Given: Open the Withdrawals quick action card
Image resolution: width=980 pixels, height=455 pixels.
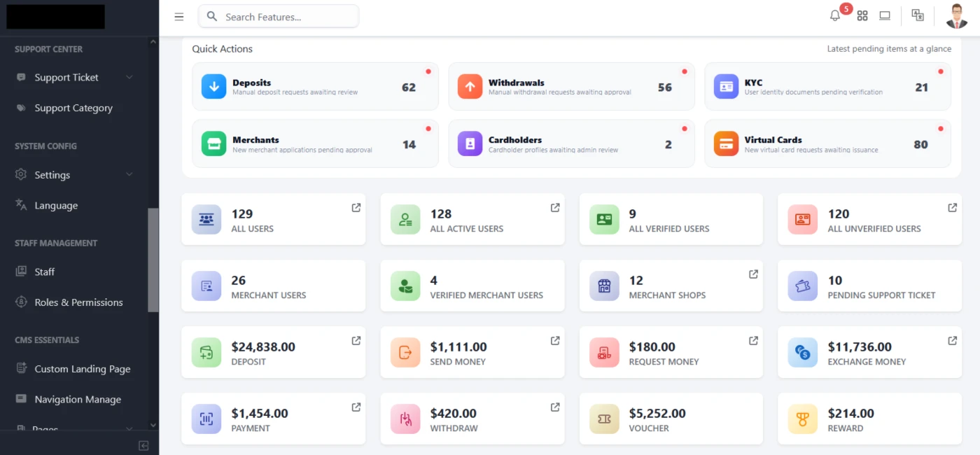Looking at the screenshot, I should 571,87.
